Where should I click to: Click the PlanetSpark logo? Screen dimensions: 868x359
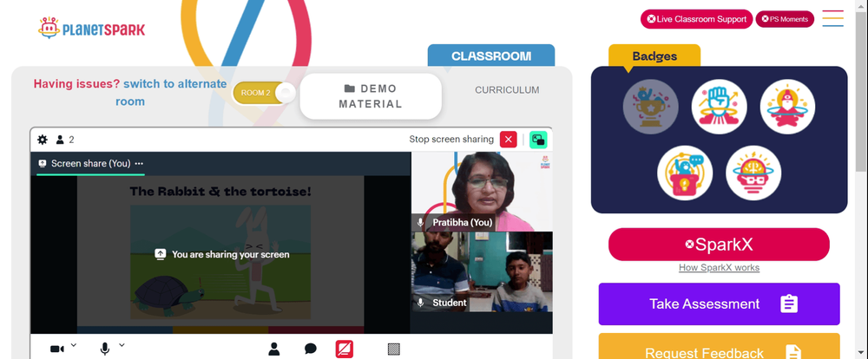pyautogui.click(x=91, y=29)
